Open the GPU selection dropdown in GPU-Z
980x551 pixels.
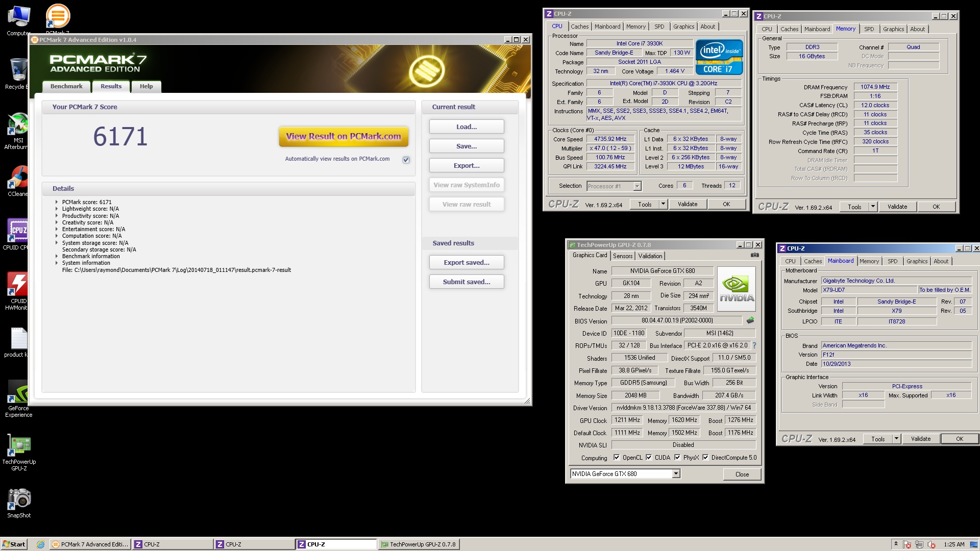pos(676,474)
